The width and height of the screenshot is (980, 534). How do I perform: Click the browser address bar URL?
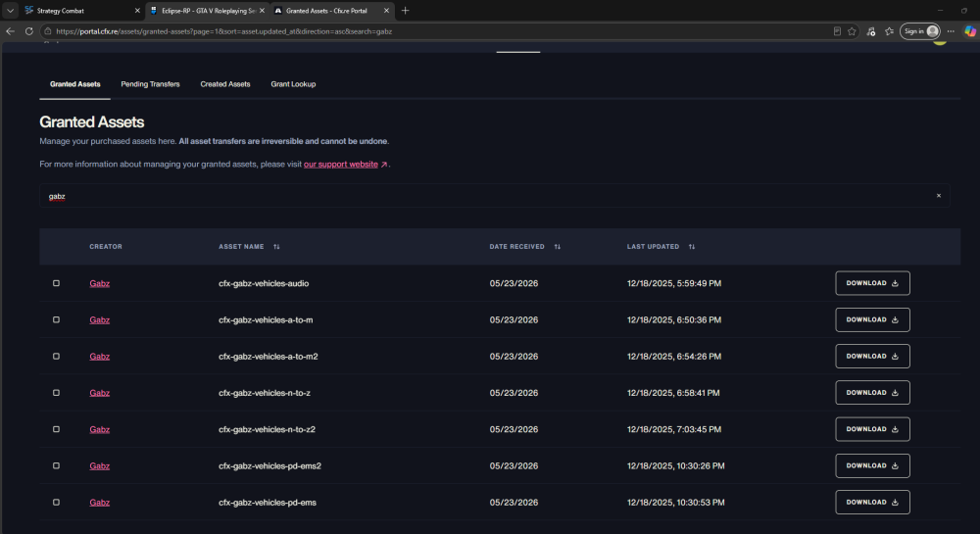click(x=223, y=31)
